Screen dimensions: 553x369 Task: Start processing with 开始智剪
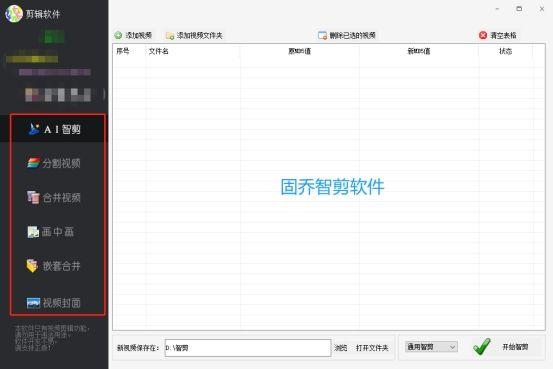pos(515,347)
